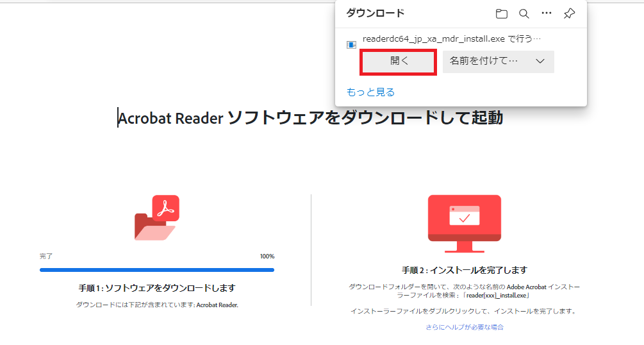Click the search downloads magnifier icon
Viewport: 644px width, 345px height.
[524, 13]
